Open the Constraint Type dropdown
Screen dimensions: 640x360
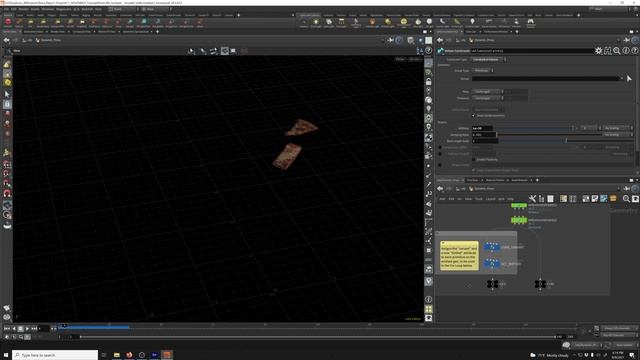[489, 60]
